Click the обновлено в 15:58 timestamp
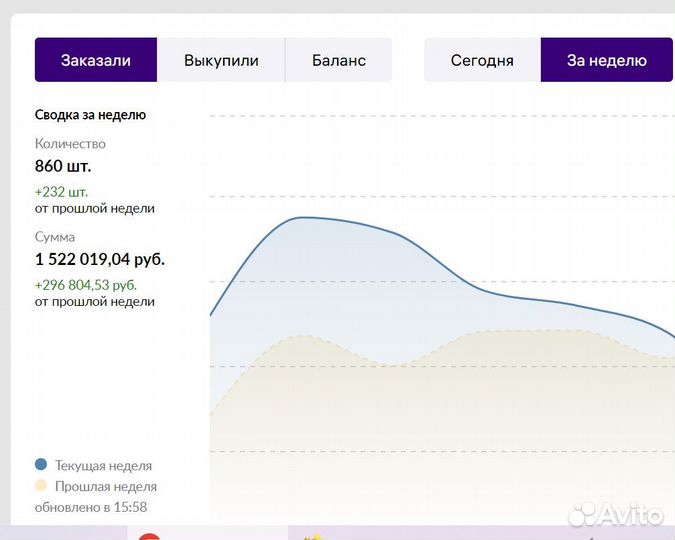675x540 pixels. click(91, 507)
